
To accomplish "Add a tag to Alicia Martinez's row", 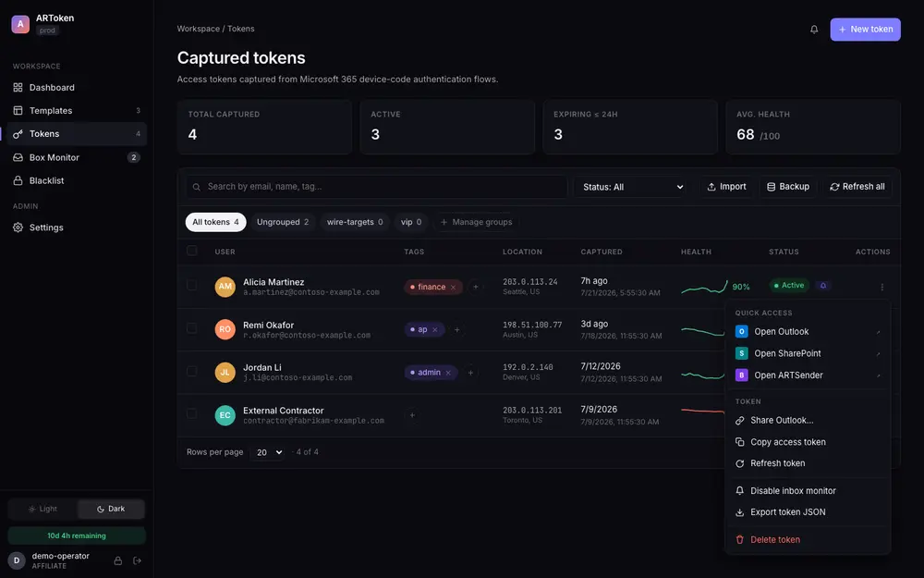I will [476, 288].
